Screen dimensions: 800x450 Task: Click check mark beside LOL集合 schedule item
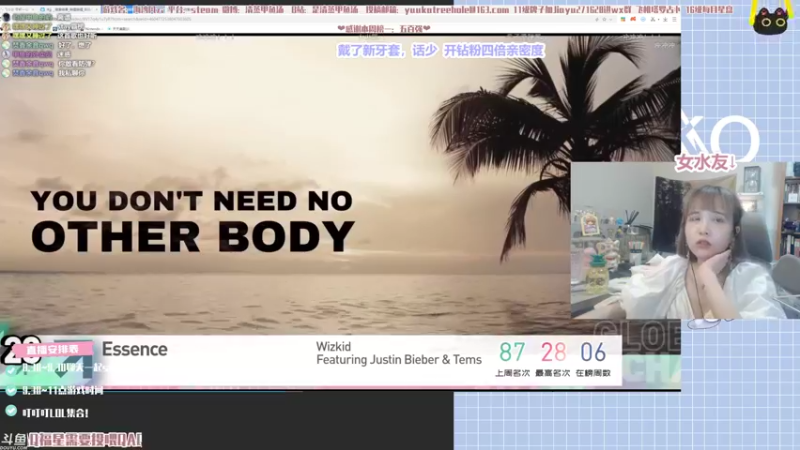[x=11, y=411]
